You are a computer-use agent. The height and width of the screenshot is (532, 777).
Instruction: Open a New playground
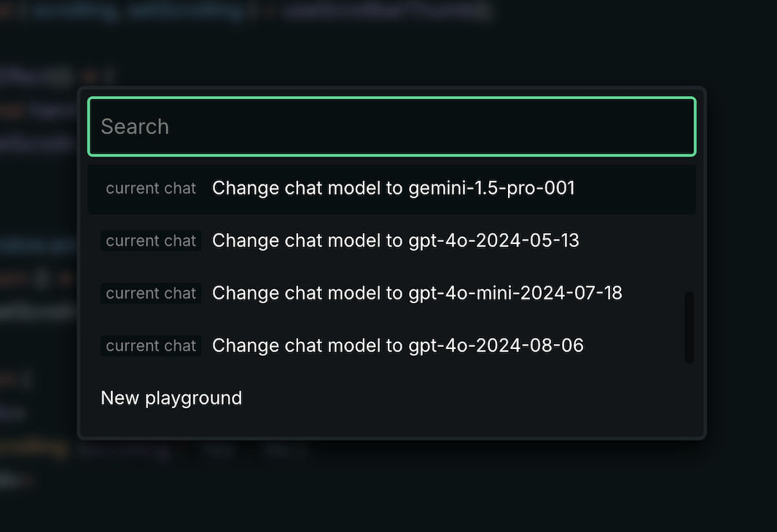tap(171, 399)
